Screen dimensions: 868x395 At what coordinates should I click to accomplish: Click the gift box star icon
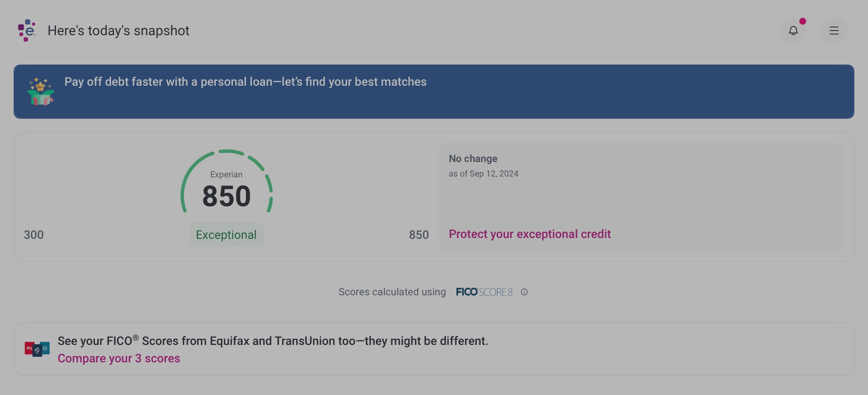tap(41, 91)
